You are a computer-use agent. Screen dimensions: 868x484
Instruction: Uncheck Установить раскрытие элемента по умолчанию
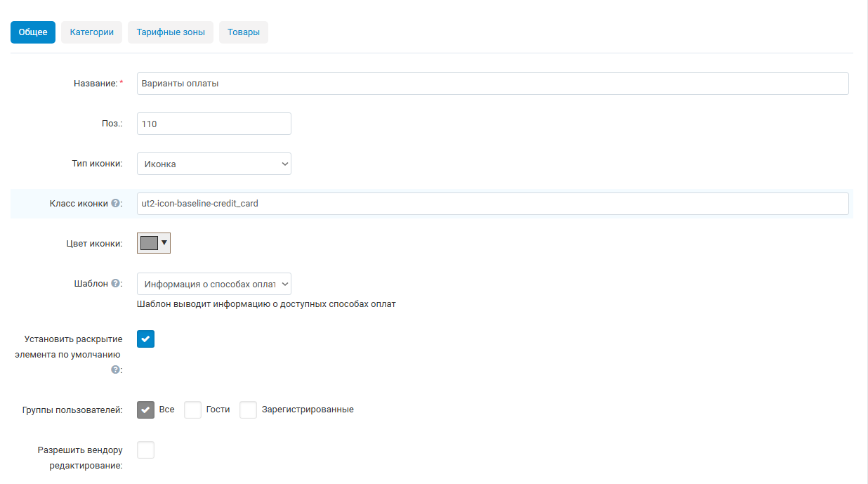(x=145, y=339)
